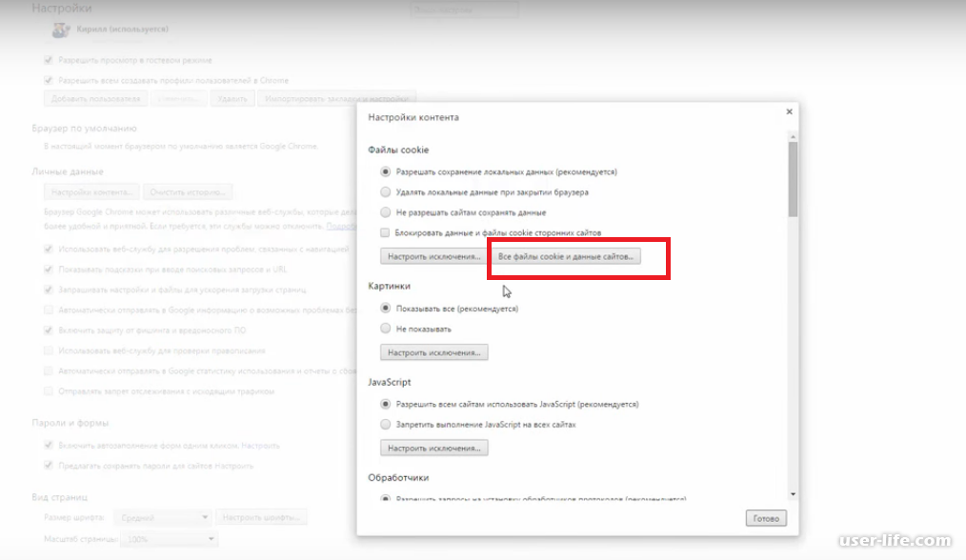Click scrollbar down arrow in content dialog
966x560 pixels.
pyautogui.click(x=793, y=494)
